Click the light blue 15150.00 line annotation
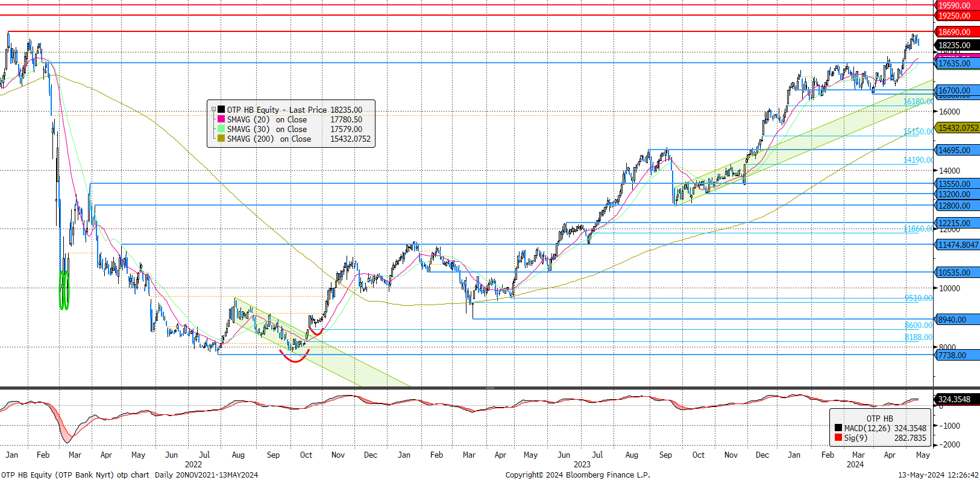The image size is (980, 480). (918, 131)
